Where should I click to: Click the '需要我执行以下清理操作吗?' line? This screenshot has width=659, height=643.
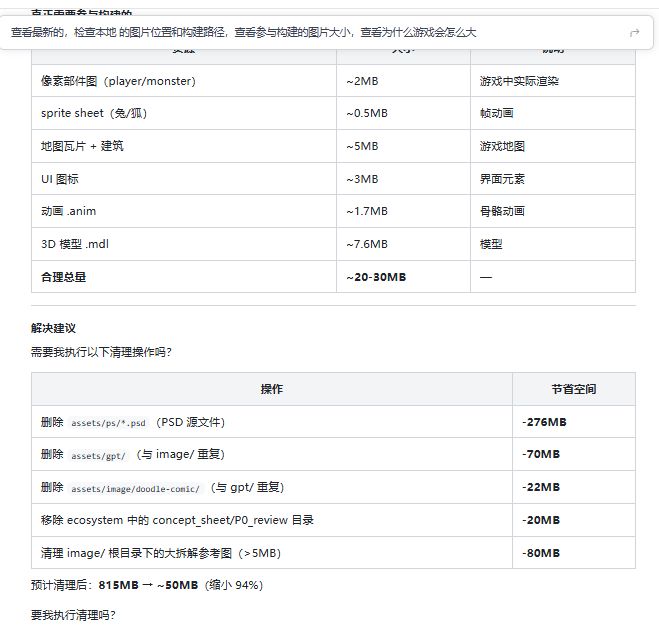(x=101, y=352)
